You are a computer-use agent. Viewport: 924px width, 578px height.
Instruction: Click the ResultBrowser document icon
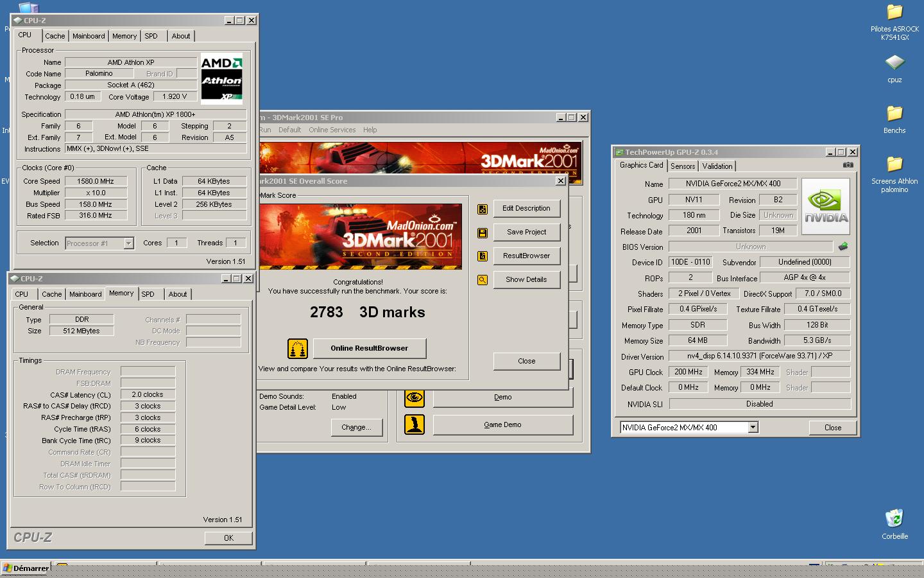pyautogui.click(x=483, y=256)
